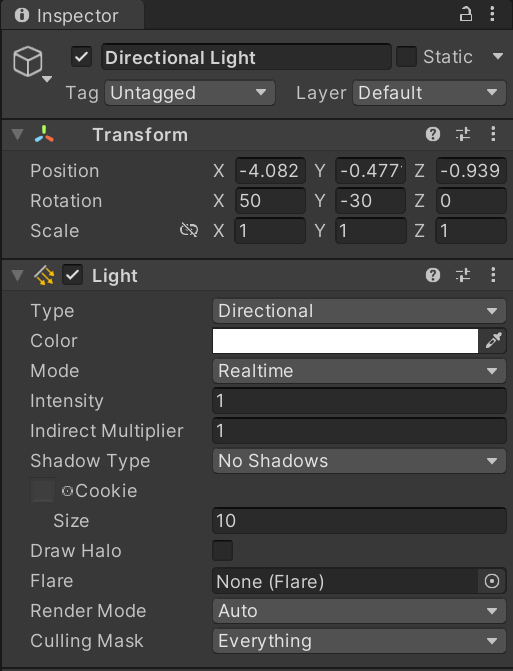
Task: Open Light component help reference icon
Action: [x=433, y=275]
